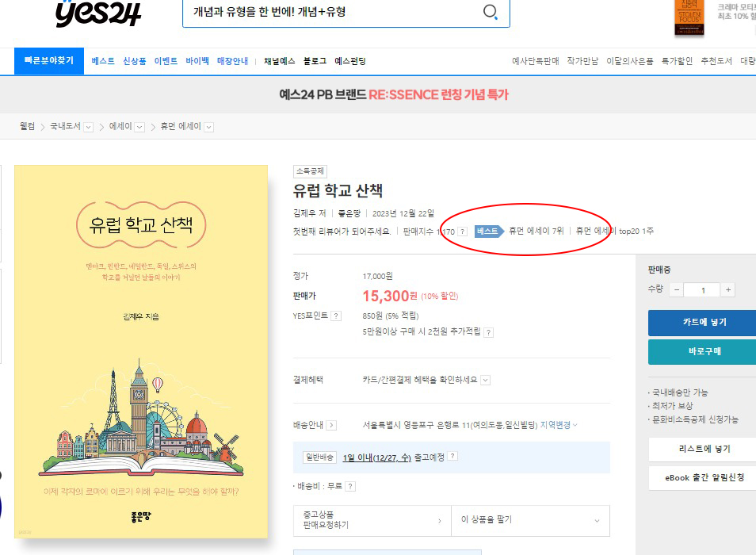756x555 pixels.
Task: Open the 작가만남 link
Action: pos(582,61)
